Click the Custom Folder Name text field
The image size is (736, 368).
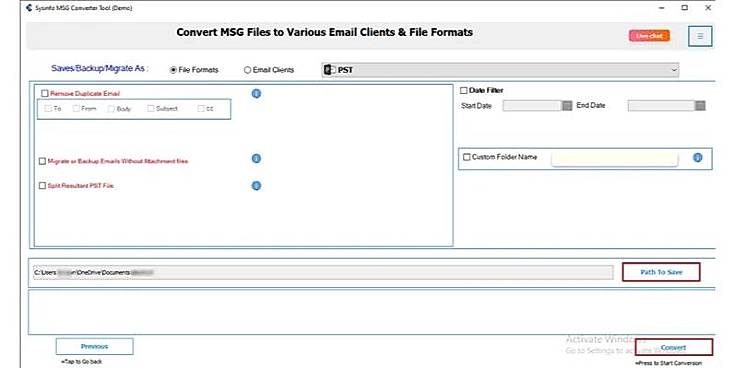(x=614, y=159)
